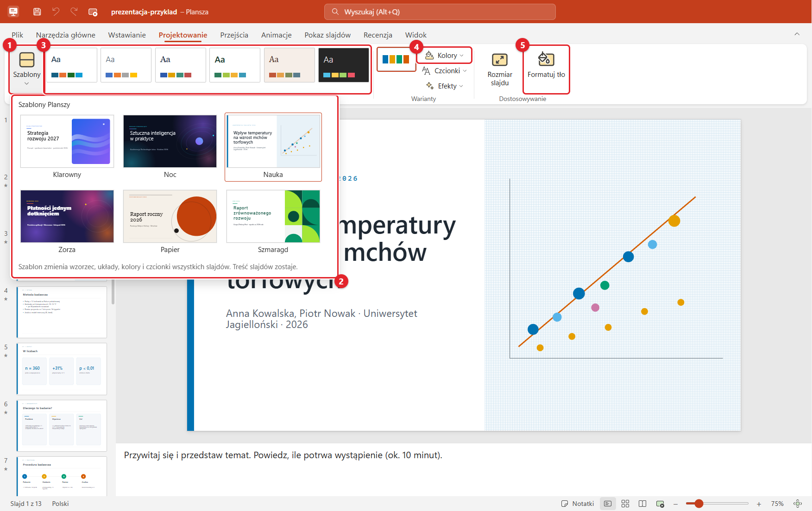
Task: Switch to normal view icon in status bar
Action: [x=608, y=504]
